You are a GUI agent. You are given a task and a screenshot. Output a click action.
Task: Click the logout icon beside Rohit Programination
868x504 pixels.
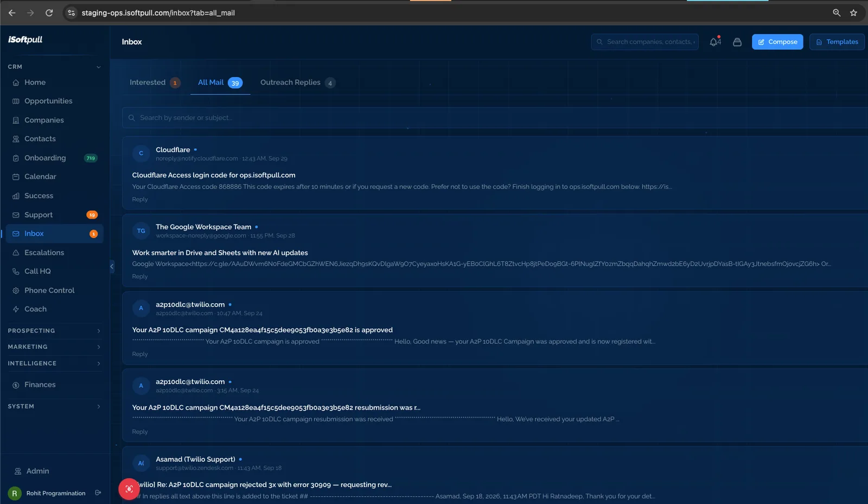coord(98,493)
